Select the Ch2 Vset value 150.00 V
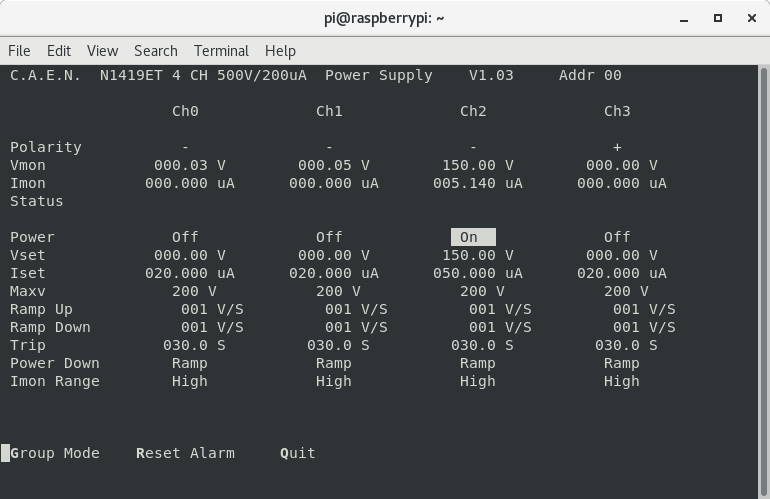Viewport: 770px width, 499px height. pyautogui.click(x=477, y=255)
